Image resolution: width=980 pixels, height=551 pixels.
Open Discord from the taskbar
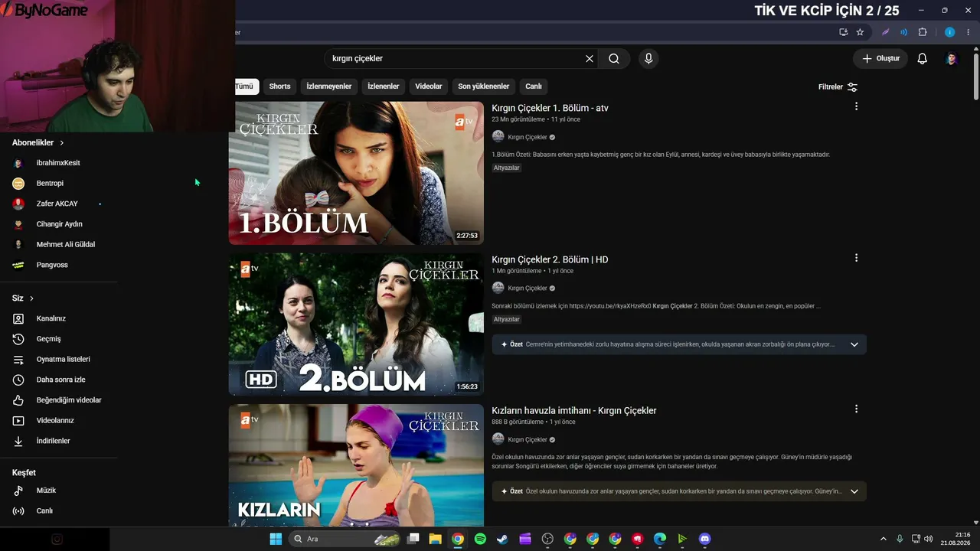point(704,539)
